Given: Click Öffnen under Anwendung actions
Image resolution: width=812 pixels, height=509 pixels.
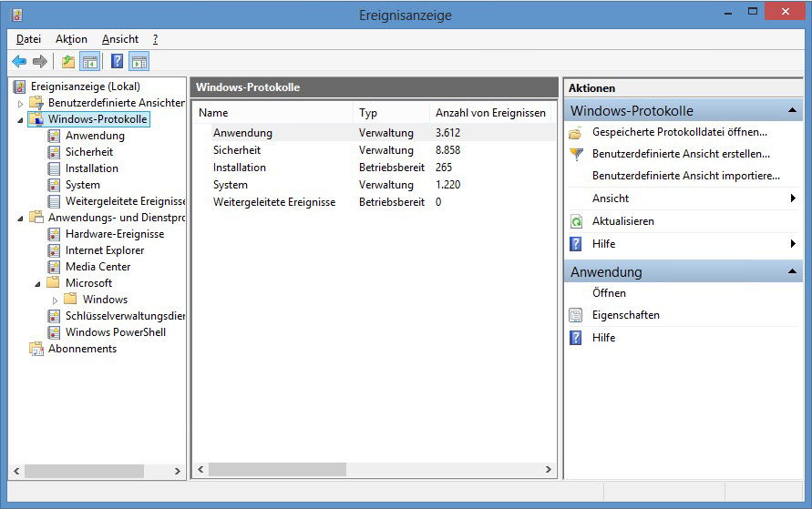Looking at the screenshot, I should [x=609, y=293].
